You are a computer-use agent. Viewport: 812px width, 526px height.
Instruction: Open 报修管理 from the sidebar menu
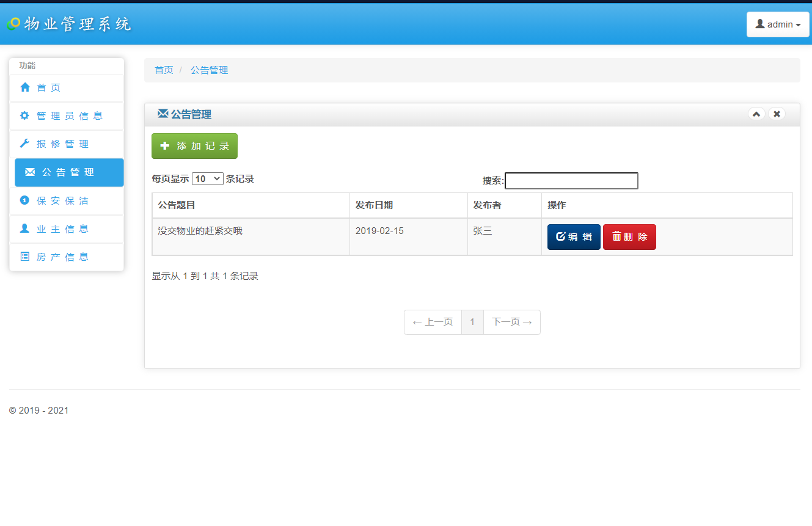(67, 144)
